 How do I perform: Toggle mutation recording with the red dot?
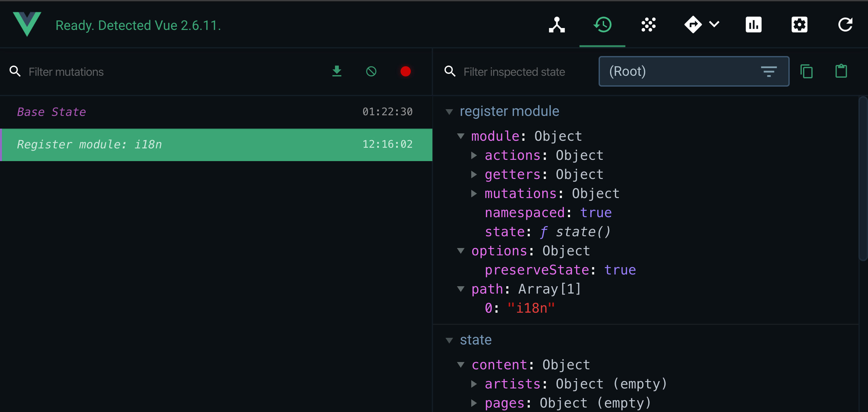[406, 71]
